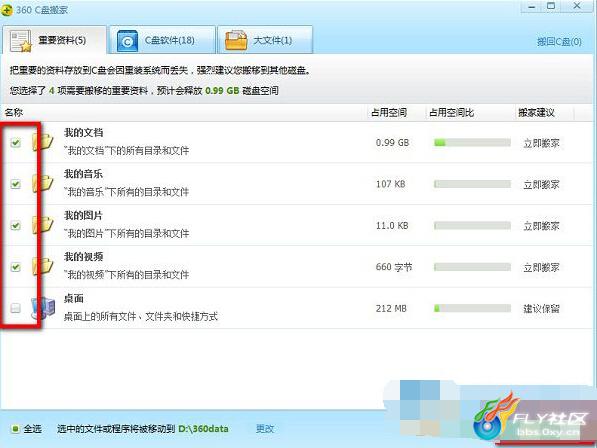The height and width of the screenshot is (448, 597).
Task: Click 建议保留 for 桌面 row
Action: point(541,309)
